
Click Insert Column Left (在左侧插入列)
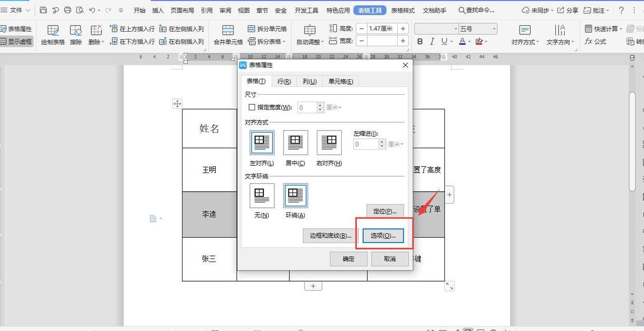[181, 29]
